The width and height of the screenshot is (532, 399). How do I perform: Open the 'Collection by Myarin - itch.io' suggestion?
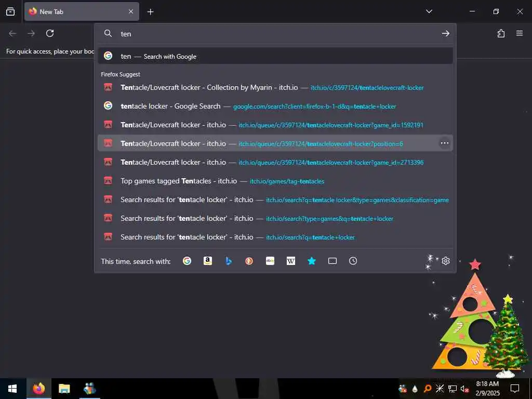[x=275, y=87]
